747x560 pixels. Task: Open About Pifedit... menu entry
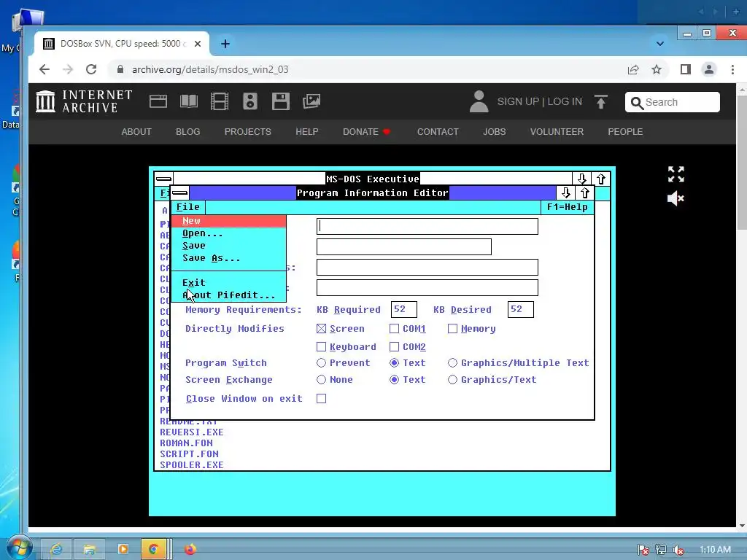coord(228,295)
